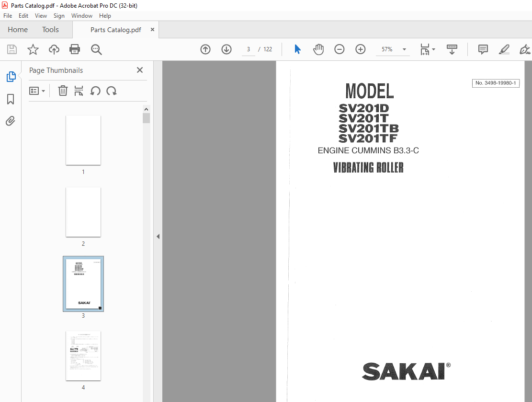Open Find text magnifier icon
532x402 pixels.
point(96,49)
